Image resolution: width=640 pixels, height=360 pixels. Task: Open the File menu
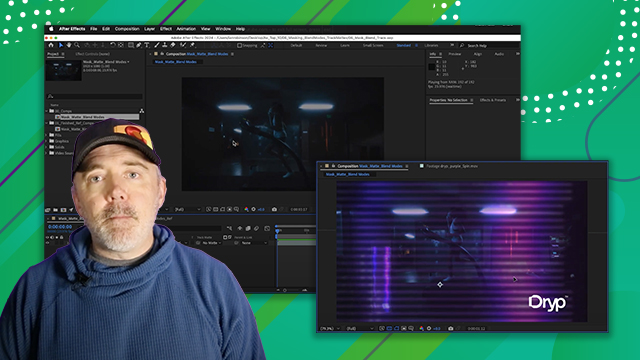pyautogui.click(x=93, y=29)
